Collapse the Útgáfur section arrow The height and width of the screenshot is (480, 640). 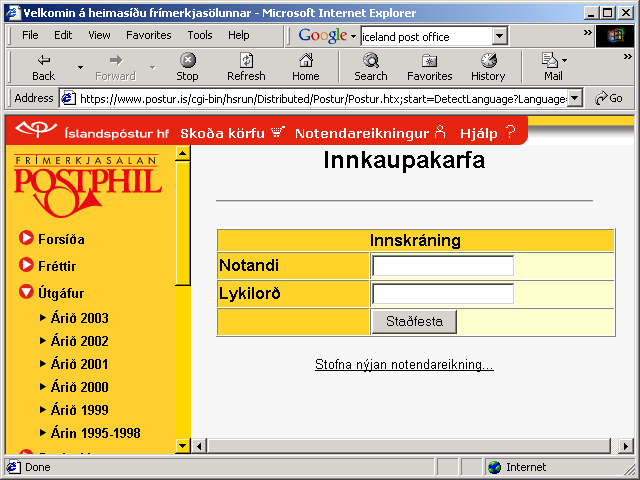pyautogui.click(x=26, y=292)
